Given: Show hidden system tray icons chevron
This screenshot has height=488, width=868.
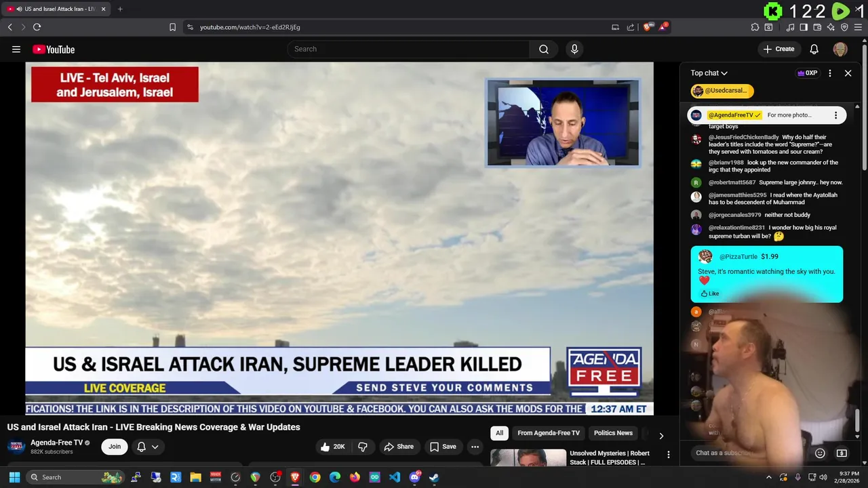Looking at the screenshot, I should 768,477.
